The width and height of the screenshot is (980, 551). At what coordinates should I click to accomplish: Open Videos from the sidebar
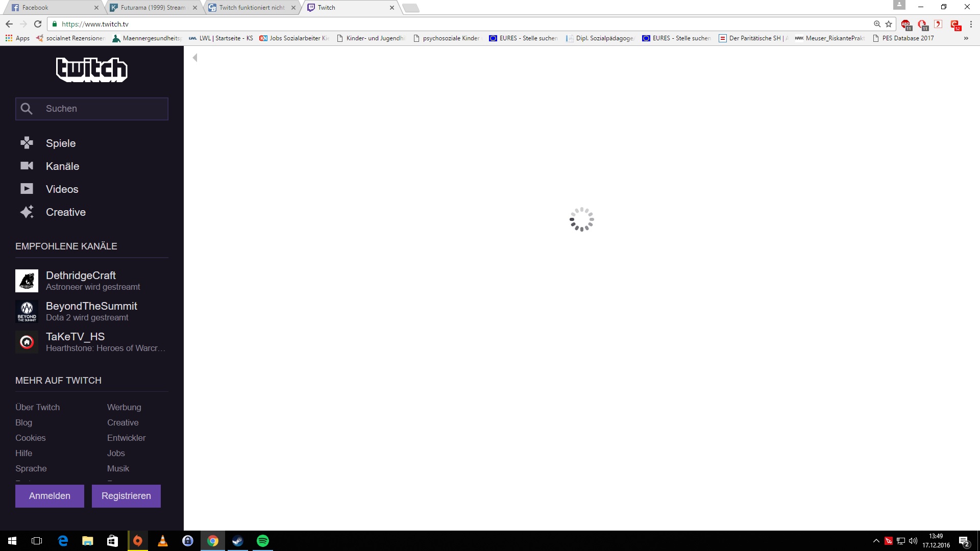pos(62,189)
